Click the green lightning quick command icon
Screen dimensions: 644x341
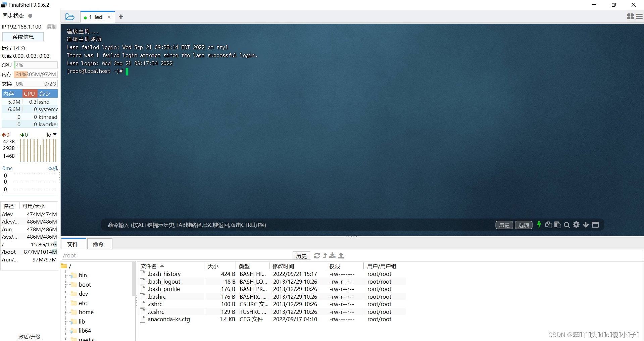[x=539, y=225]
